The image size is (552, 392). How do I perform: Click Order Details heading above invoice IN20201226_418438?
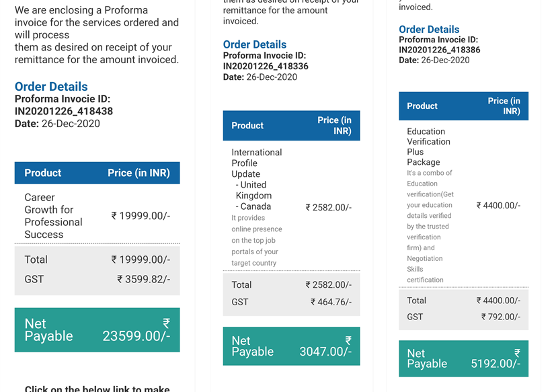click(51, 87)
